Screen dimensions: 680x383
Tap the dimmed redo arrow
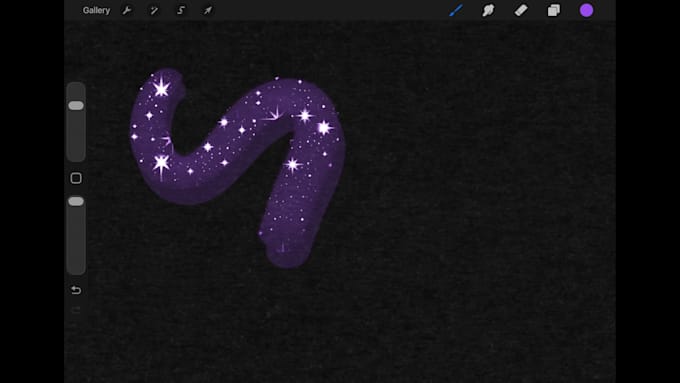coord(76,310)
